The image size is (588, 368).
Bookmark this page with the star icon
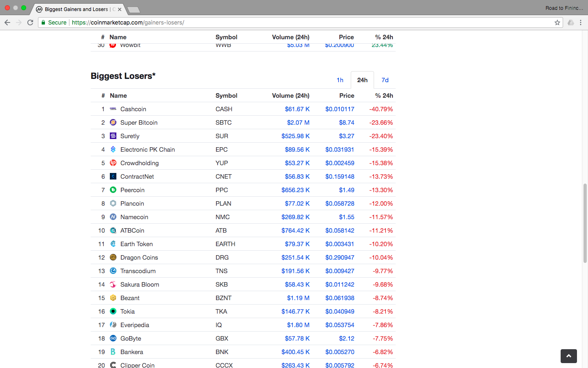(x=557, y=22)
